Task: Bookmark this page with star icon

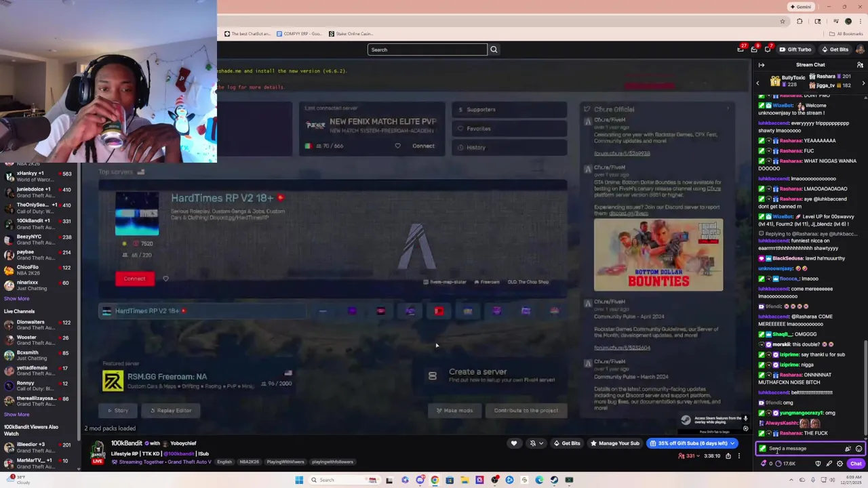Action: [x=783, y=21]
